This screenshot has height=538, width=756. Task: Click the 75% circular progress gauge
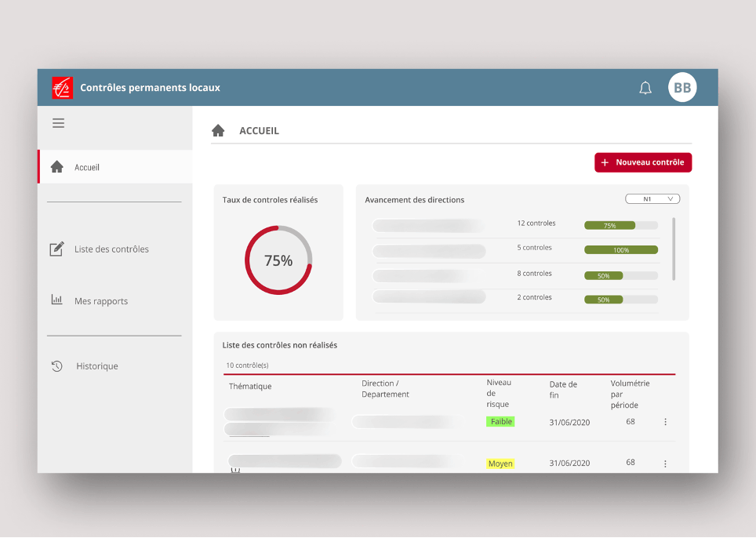pos(278,260)
